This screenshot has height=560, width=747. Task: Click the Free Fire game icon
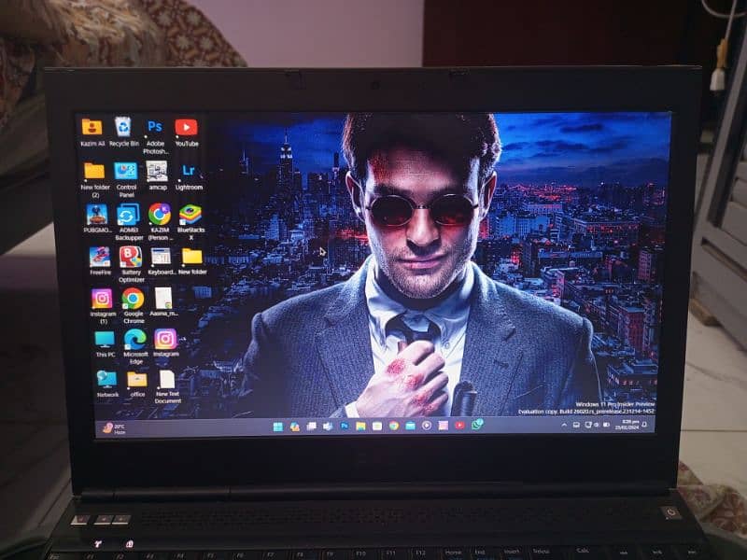100,257
